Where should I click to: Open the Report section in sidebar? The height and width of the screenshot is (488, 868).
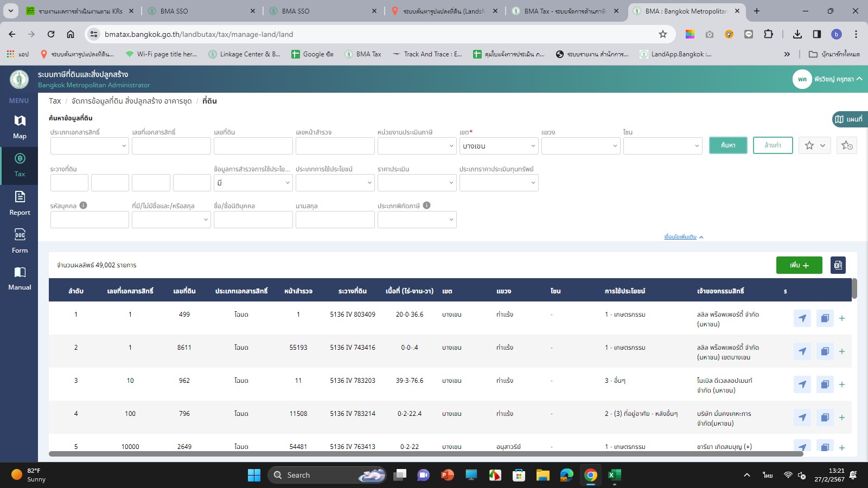tap(20, 203)
